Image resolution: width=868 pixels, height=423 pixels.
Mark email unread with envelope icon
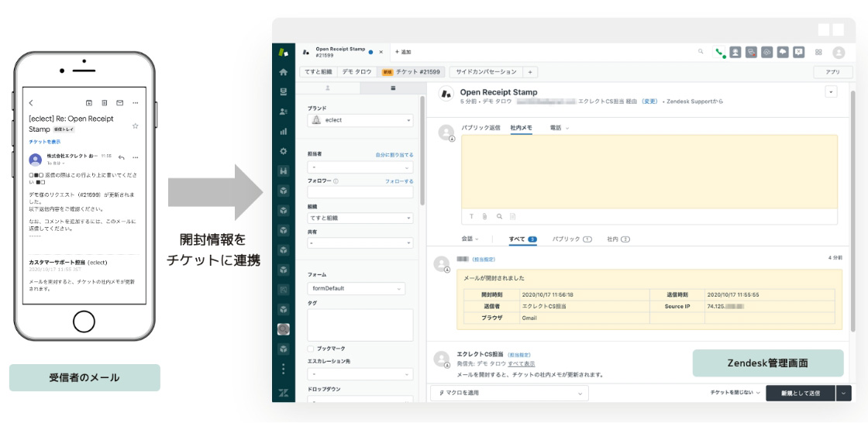119,103
